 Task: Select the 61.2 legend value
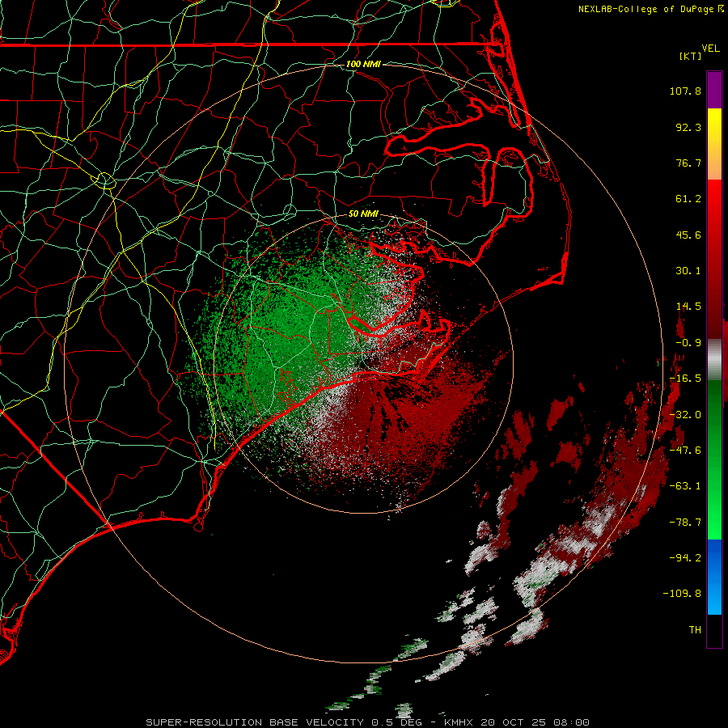688,199
